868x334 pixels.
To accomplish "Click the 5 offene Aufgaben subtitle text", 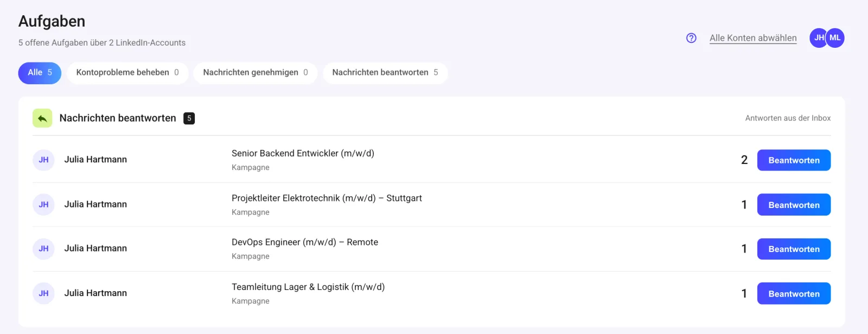I will [102, 43].
